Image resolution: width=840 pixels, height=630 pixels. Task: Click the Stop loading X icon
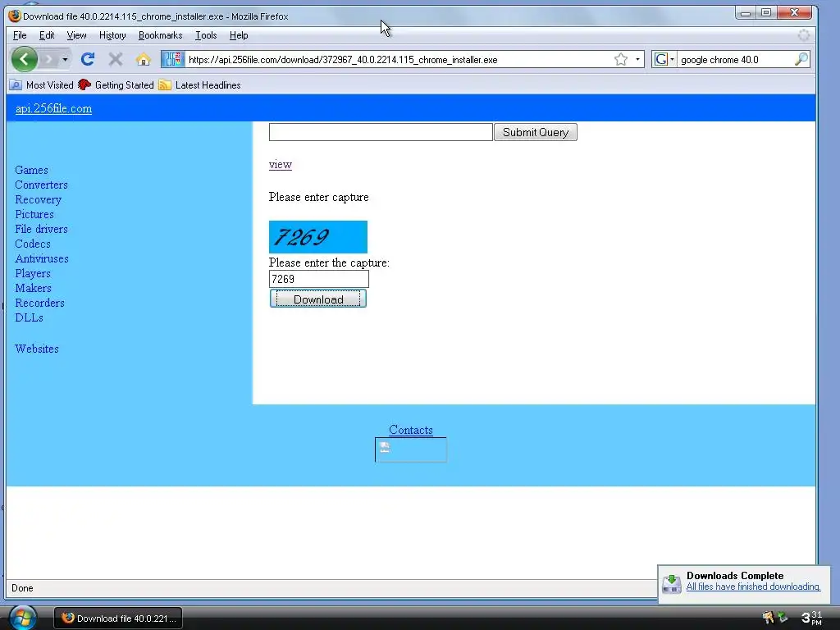point(115,59)
